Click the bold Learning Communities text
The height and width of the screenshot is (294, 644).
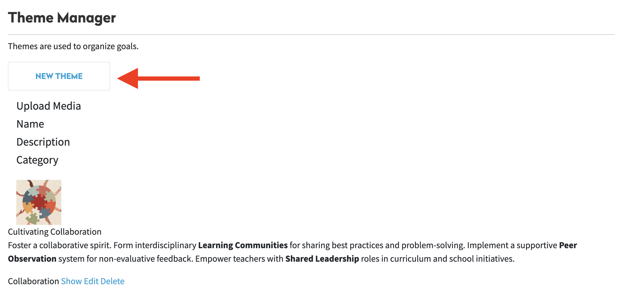point(243,245)
